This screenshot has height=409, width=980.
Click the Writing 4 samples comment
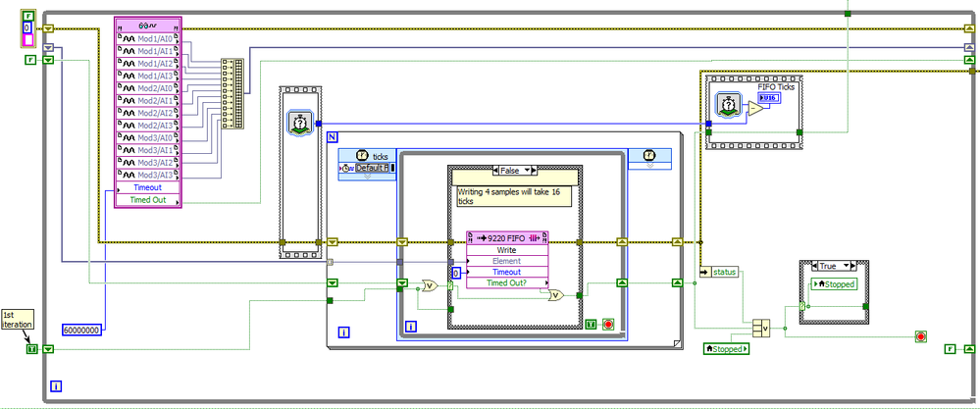[x=515, y=197]
